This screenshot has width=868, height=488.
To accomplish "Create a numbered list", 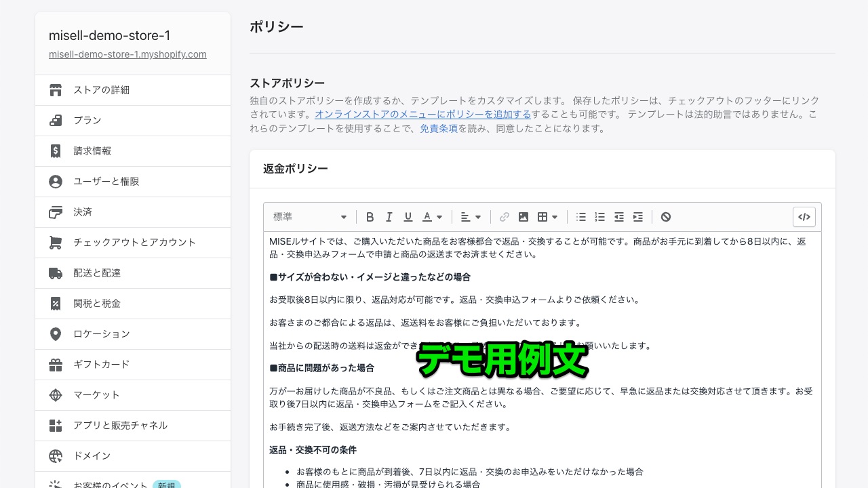I will pyautogui.click(x=599, y=217).
